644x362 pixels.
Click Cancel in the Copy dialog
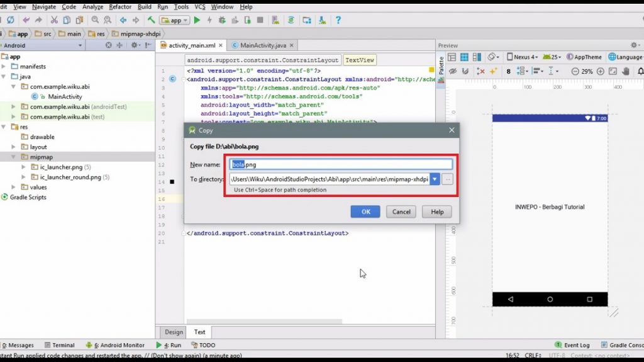401,212
